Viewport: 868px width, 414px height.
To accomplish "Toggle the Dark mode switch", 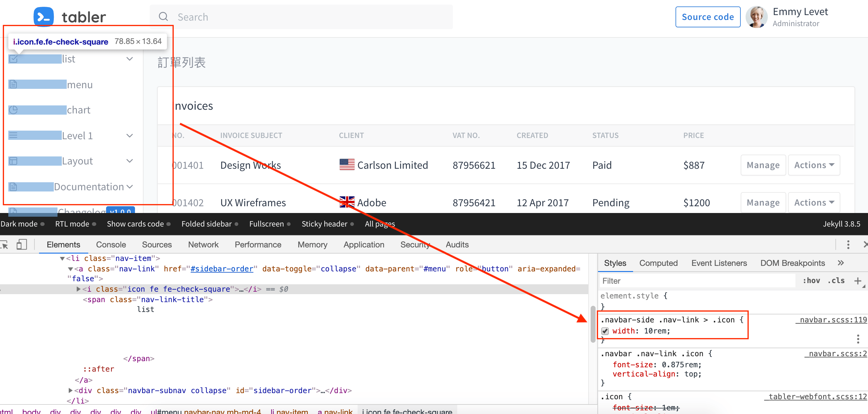I will [x=42, y=224].
